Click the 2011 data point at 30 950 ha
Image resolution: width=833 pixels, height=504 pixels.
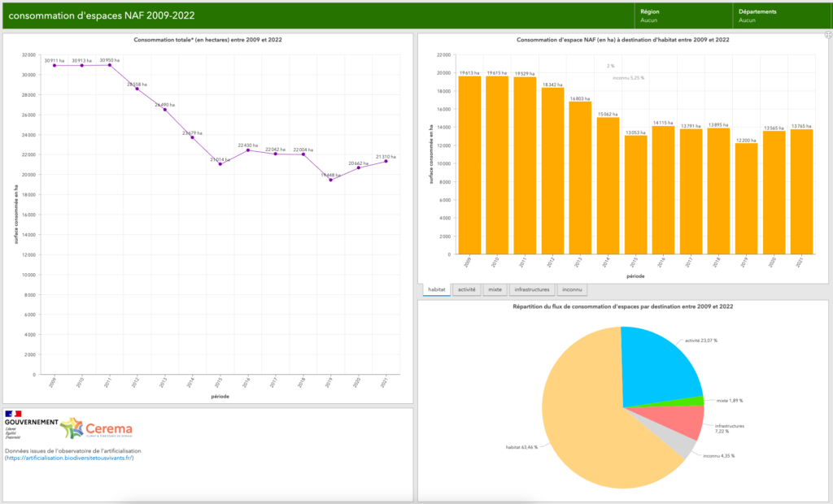[110, 65]
